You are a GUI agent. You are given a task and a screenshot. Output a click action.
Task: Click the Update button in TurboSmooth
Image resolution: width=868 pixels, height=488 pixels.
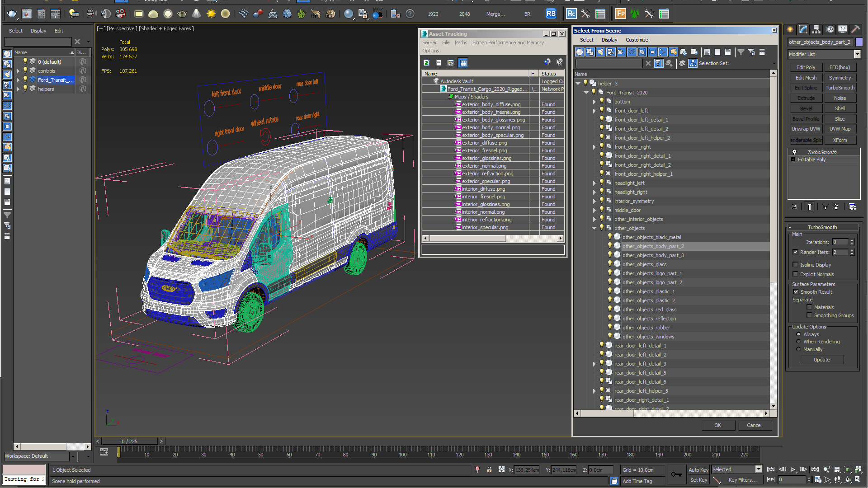pyautogui.click(x=821, y=360)
